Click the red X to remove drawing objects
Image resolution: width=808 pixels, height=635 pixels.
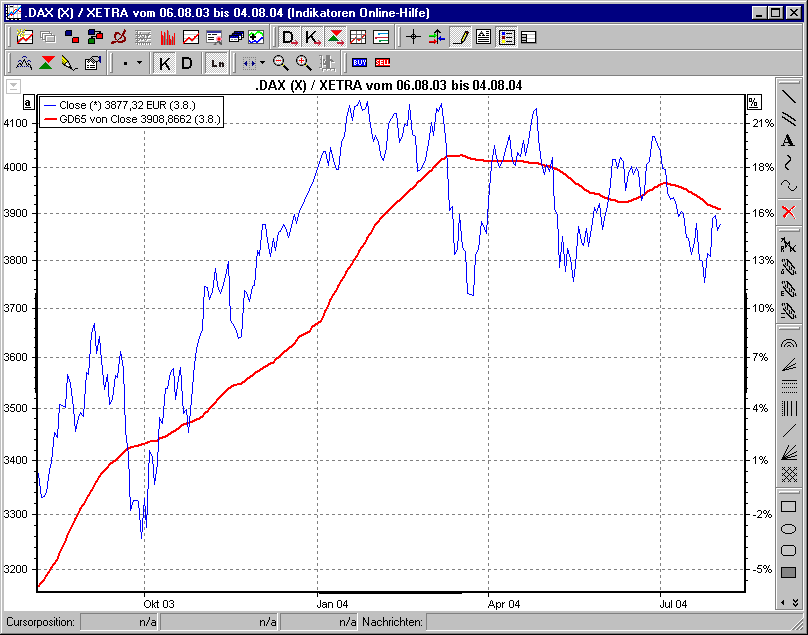pos(787,212)
